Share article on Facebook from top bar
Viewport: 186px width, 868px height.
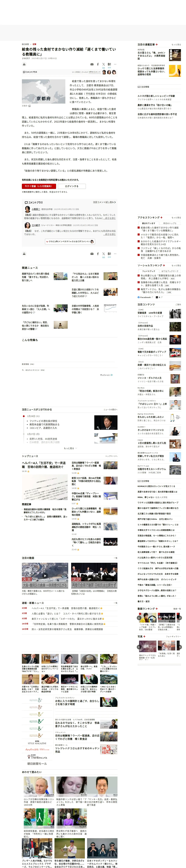click(x=98, y=64)
